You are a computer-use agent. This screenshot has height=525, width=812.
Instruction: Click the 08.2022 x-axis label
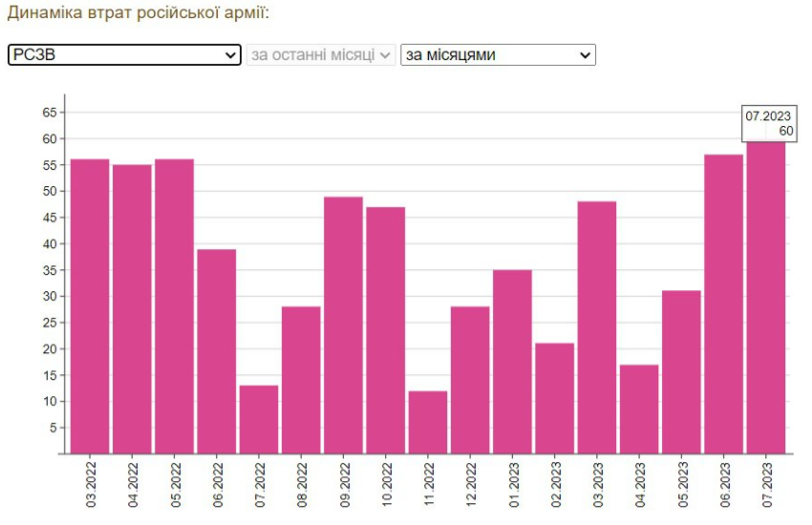[302, 485]
